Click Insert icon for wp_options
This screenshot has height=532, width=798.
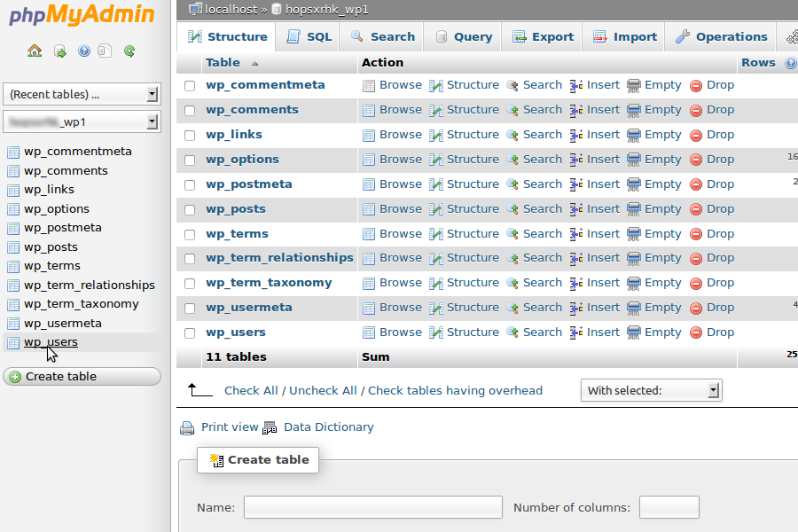[576, 160]
